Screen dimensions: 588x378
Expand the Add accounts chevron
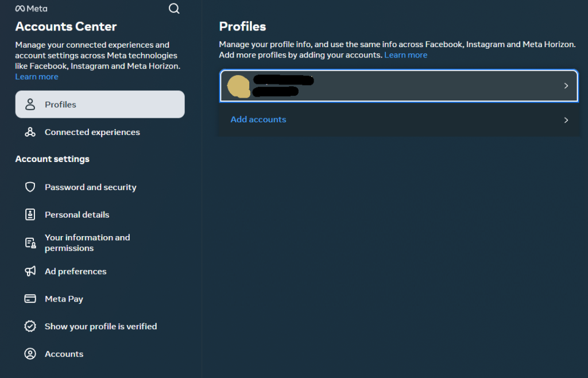tap(566, 120)
